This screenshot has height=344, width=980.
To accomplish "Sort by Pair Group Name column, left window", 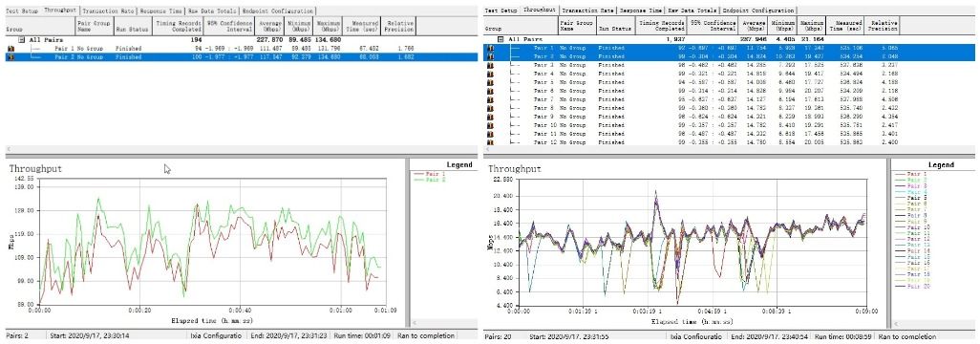I will point(94,26).
